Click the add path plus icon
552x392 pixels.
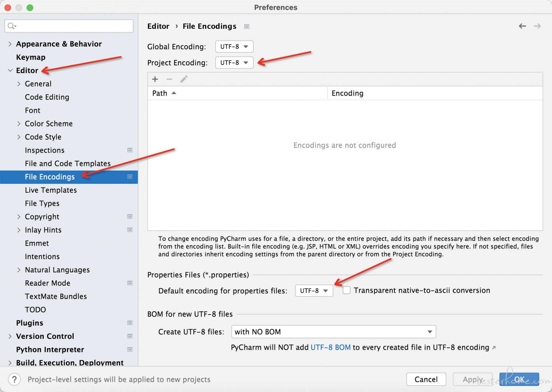point(155,79)
